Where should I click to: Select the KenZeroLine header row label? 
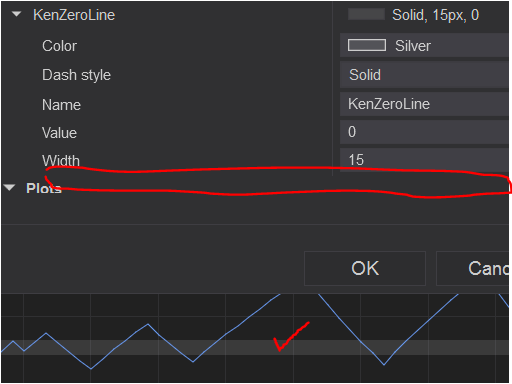coord(74,15)
